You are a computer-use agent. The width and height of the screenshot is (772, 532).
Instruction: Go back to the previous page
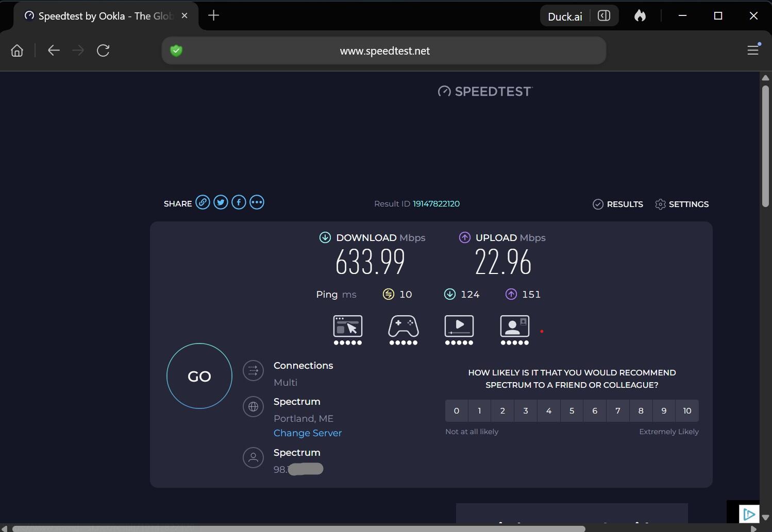[54, 50]
